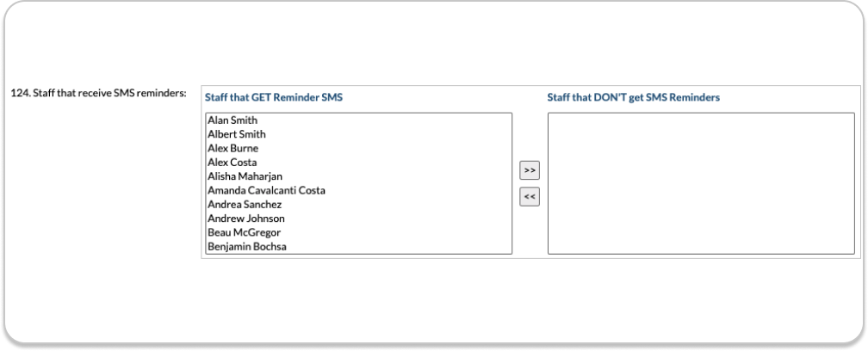868x351 pixels.
Task: Select Alisha Maharjan in the list
Action: coord(245,176)
